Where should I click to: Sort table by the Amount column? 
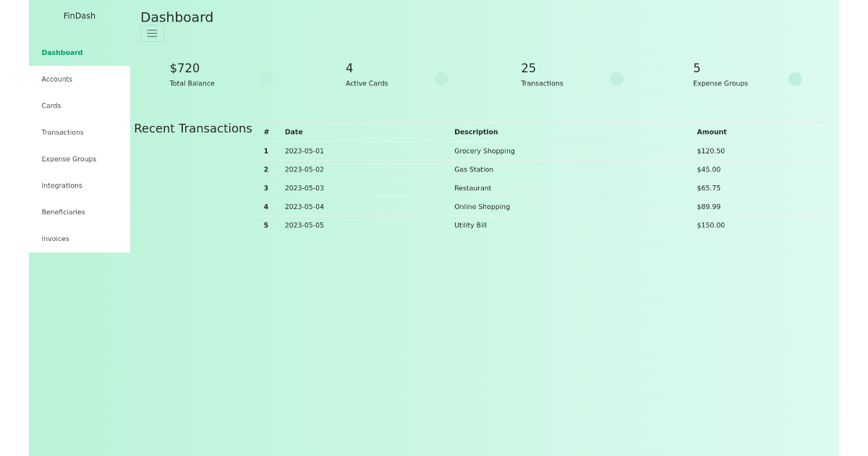[712, 132]
